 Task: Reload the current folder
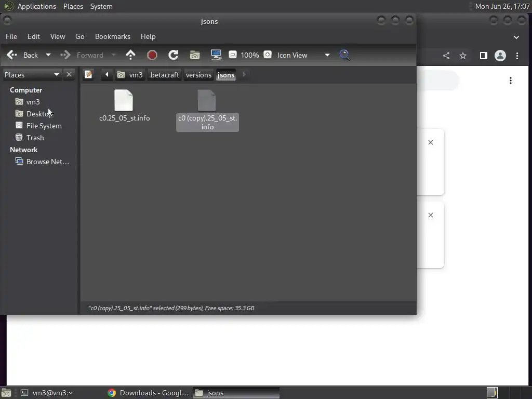(174, 55)
